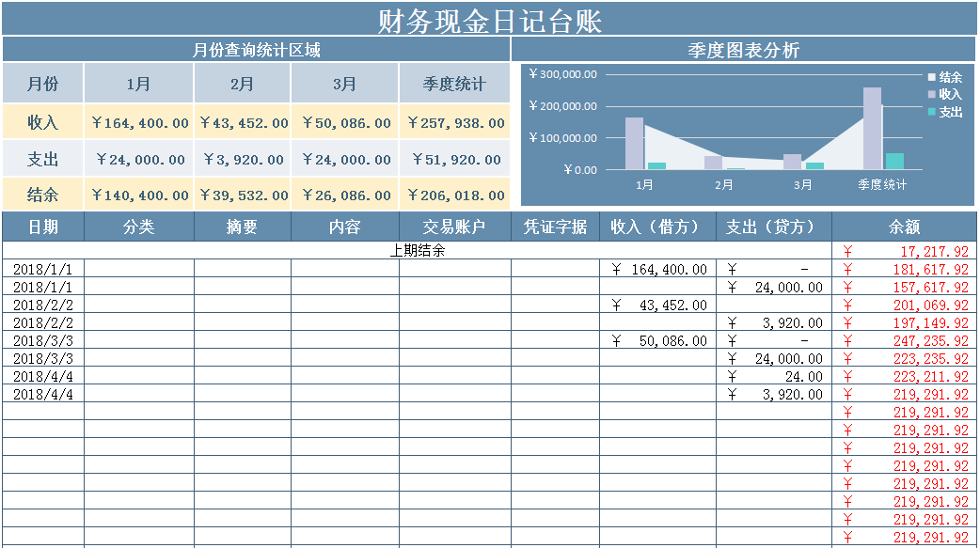
Task: Select February balance ¥39,532.00 cell
Action: (x=243, y=195)
